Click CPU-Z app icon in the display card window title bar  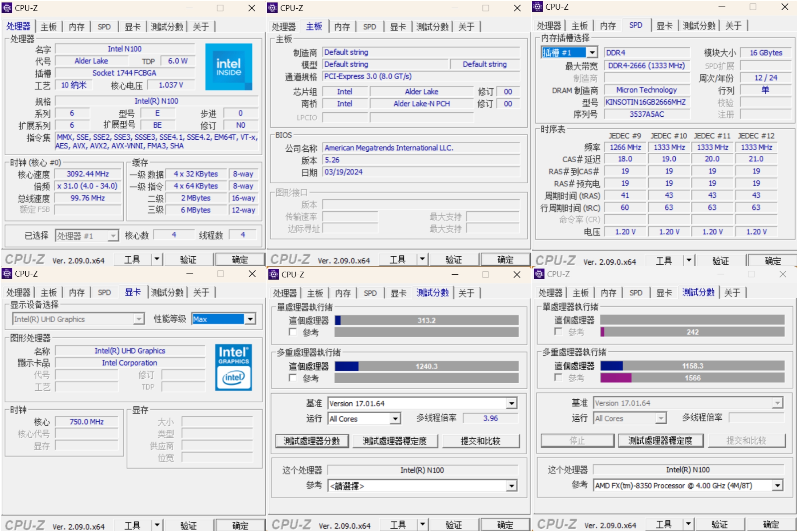coord(7,273)
